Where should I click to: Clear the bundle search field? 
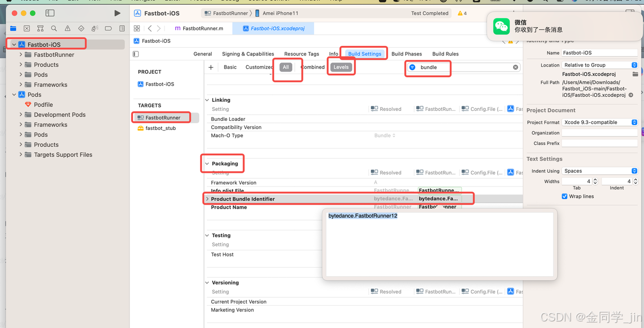(x=515, y=67)
